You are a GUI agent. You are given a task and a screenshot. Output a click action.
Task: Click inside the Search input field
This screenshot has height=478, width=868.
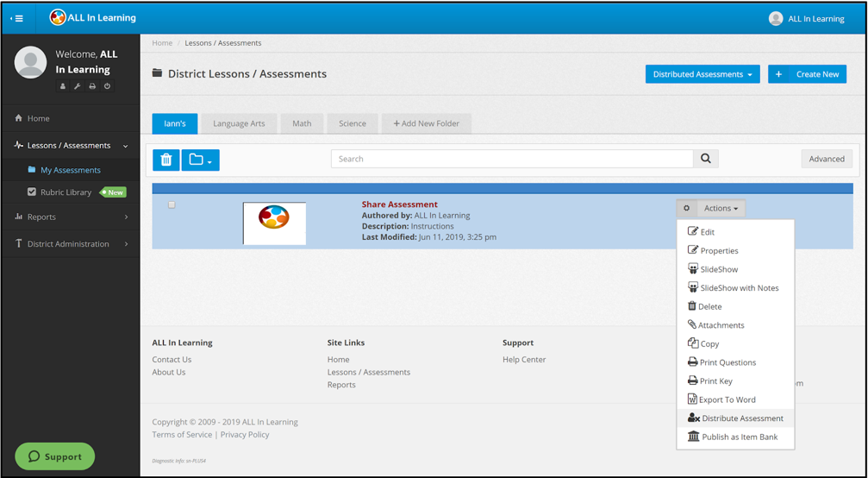coord(512,159)
